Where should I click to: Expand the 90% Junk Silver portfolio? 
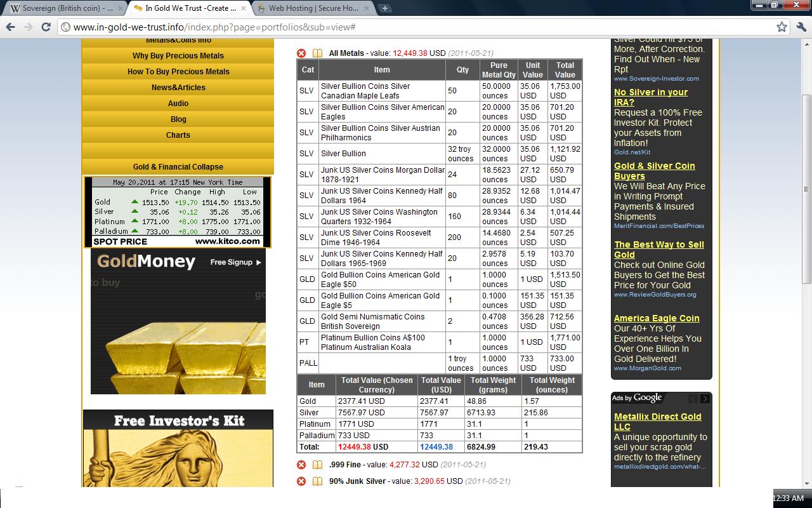(x=357, y=481)
